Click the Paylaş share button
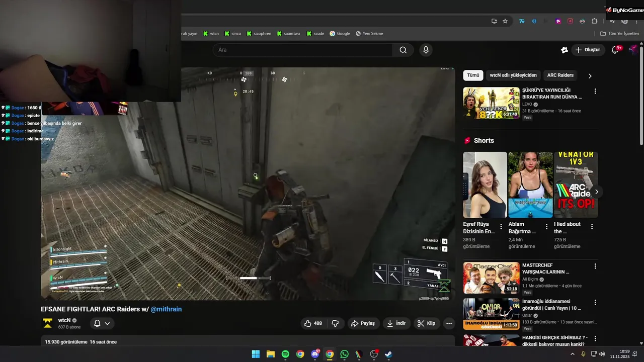 click(363, 323)
